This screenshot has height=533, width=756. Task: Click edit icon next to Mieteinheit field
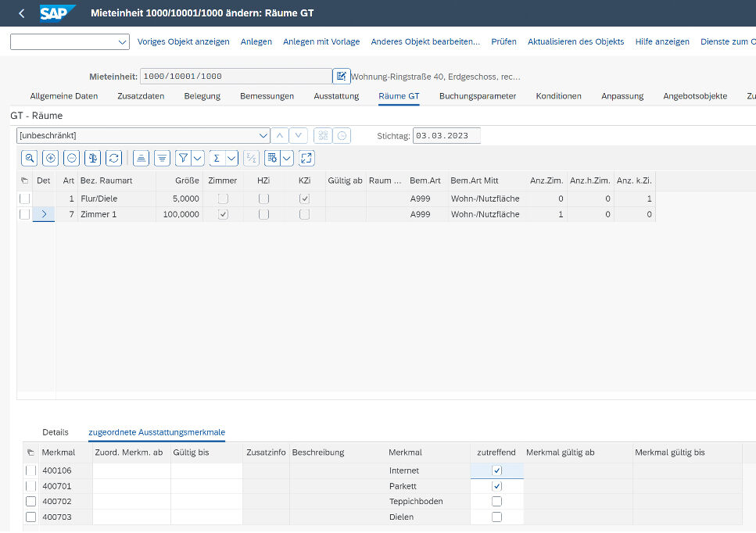click(x=341, y=76)
